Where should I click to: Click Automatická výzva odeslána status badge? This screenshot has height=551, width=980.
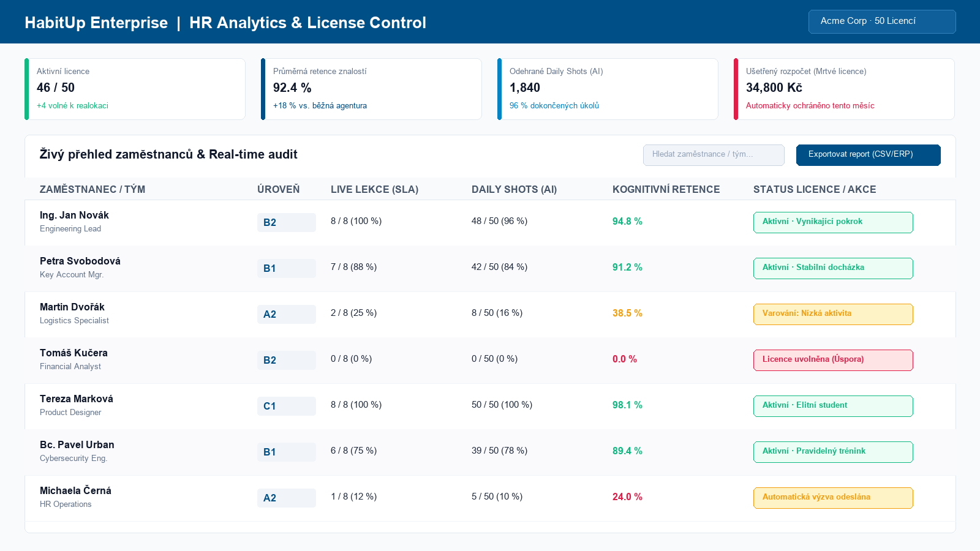click(x=833, y=498)
